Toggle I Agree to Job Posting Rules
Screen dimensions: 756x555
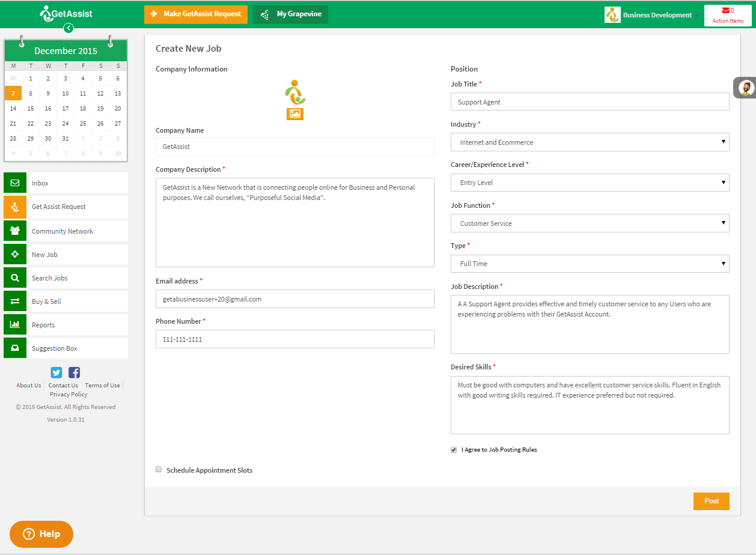coord(454,450)
